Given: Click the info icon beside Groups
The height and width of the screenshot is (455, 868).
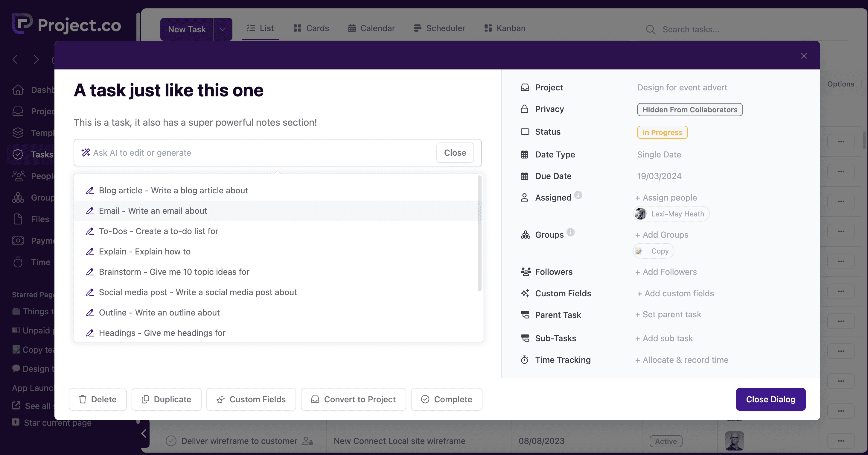Looking at the screenshot, I should click(570, 232).
